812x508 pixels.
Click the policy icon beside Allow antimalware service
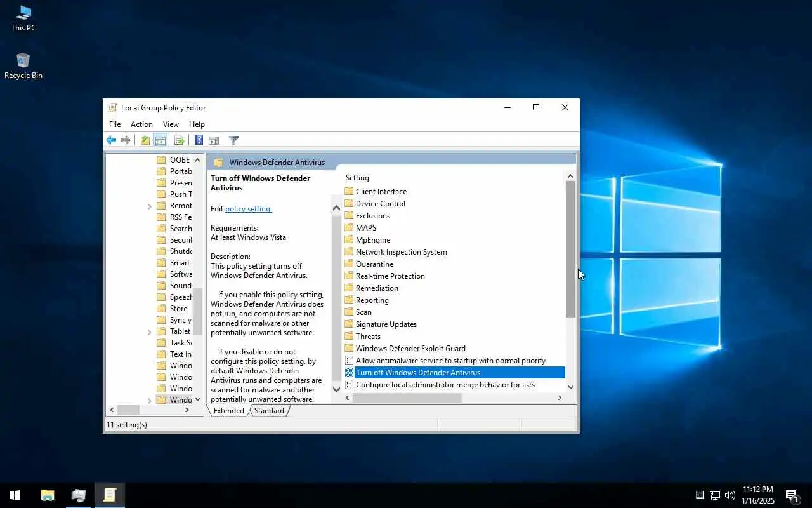click(x=349, y=361)
